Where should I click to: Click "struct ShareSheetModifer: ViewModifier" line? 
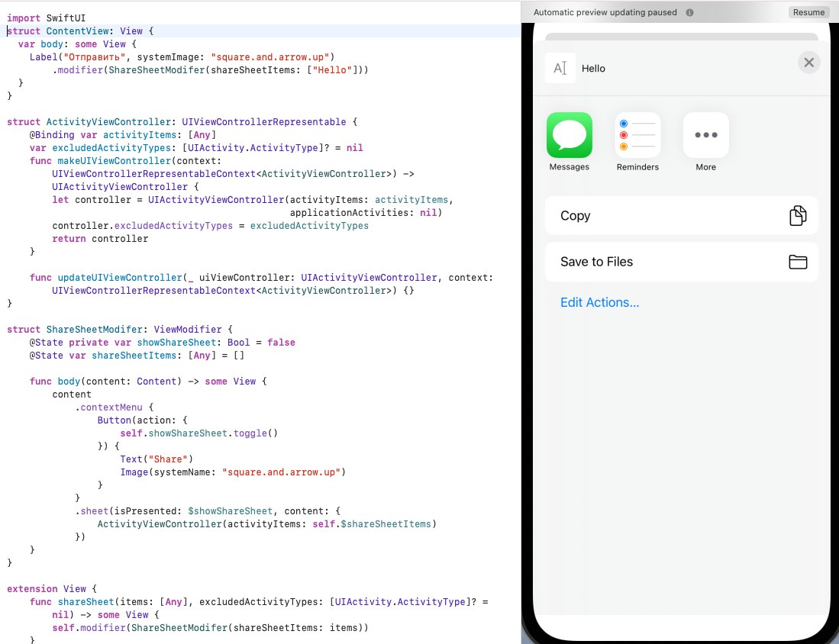(x=120, y=330)
